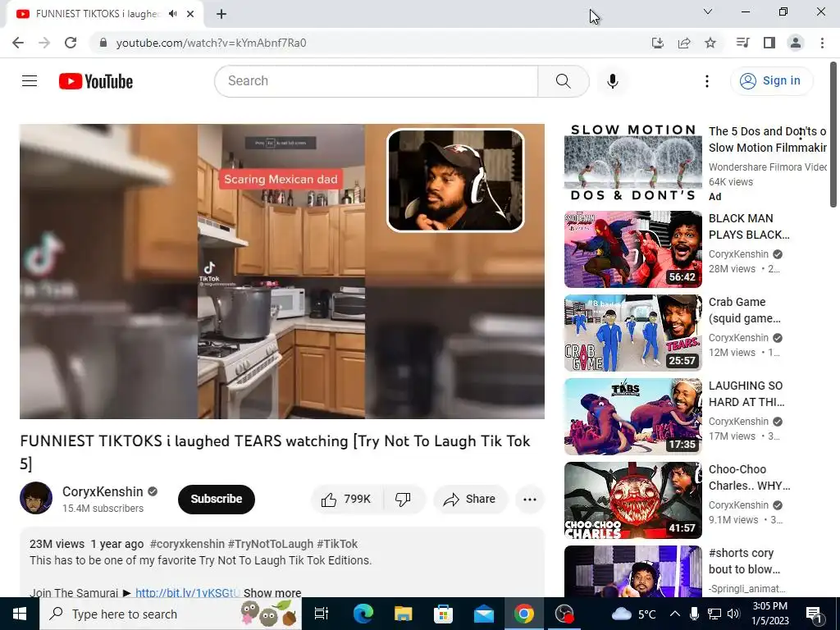The height and width of the screenshot is (630, 840).
Task: Open the Choo-Choo Charles video thumbnail
Action: coord(632,500)
